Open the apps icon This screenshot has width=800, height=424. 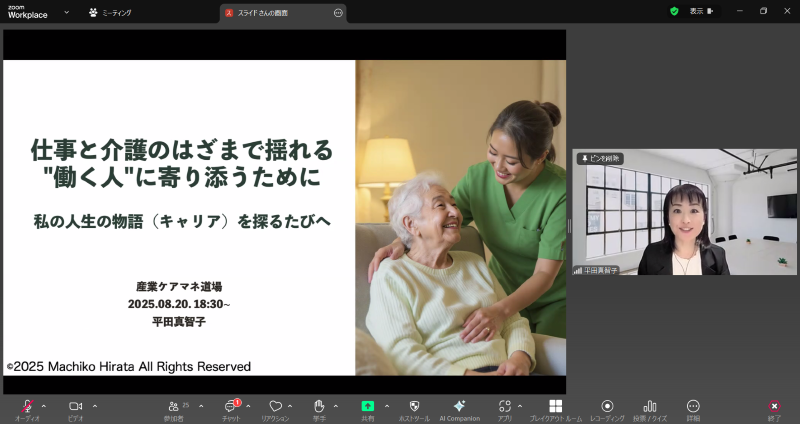point(505,406)
